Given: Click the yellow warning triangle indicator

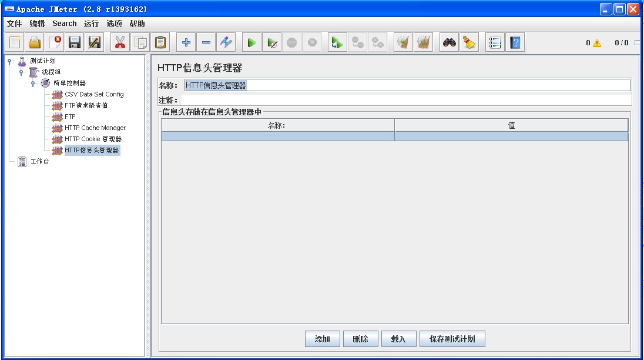Looking at the screenshot, I should (597, 43).
